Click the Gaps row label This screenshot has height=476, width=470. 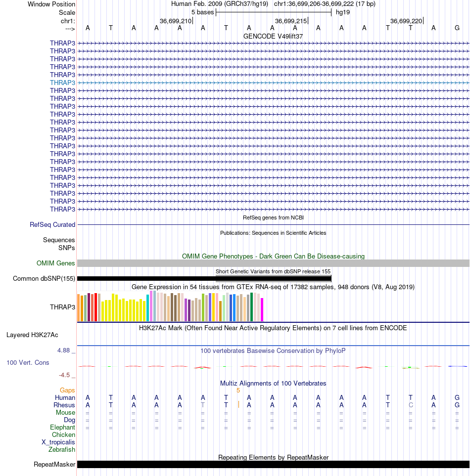tap(67, 390)
